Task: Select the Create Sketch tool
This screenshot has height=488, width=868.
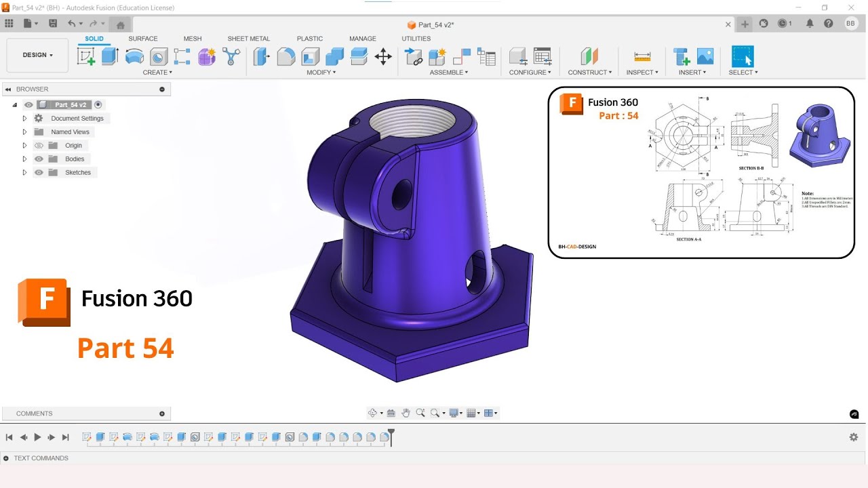Action: 86,57
